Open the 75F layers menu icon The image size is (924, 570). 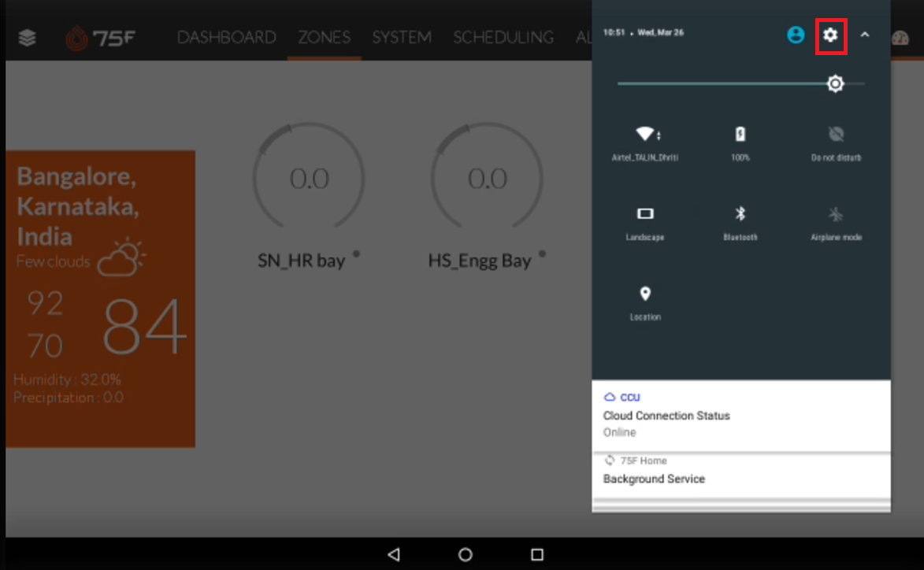26,36
